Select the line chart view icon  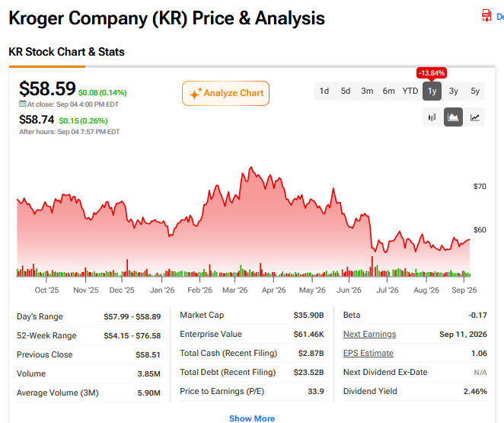point(475,117)
